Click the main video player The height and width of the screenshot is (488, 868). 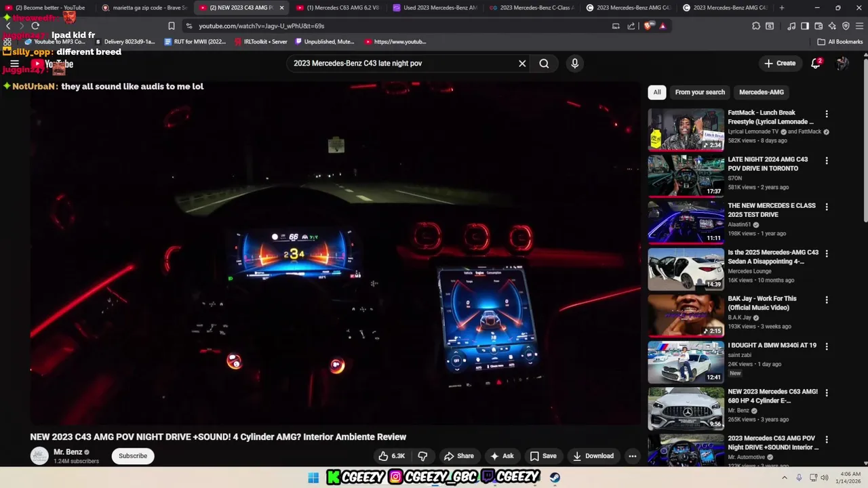[x=335, y=253]
